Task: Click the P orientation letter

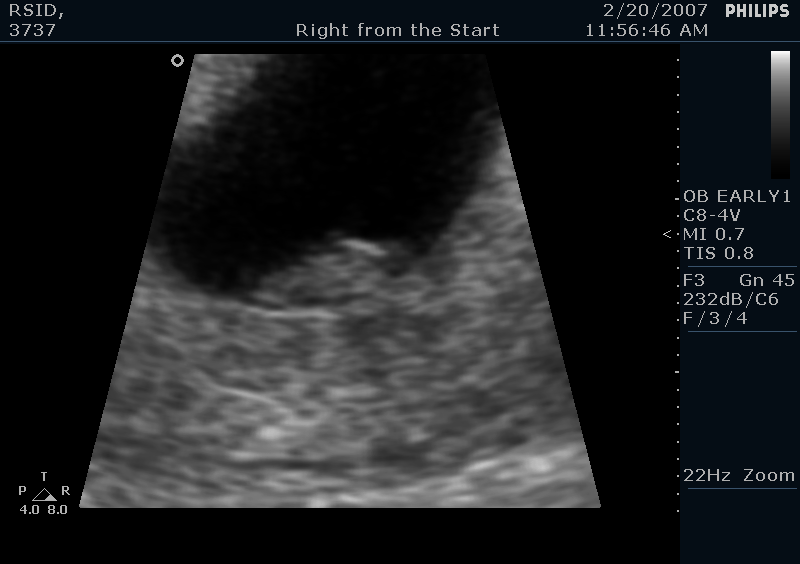Action: [x=22, y=491]
